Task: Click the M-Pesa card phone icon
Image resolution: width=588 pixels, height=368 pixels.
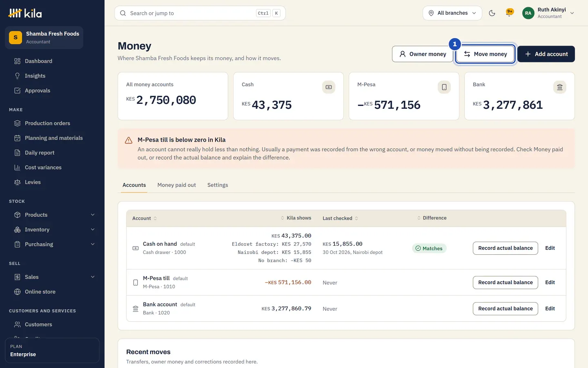Action: point(444,87)
